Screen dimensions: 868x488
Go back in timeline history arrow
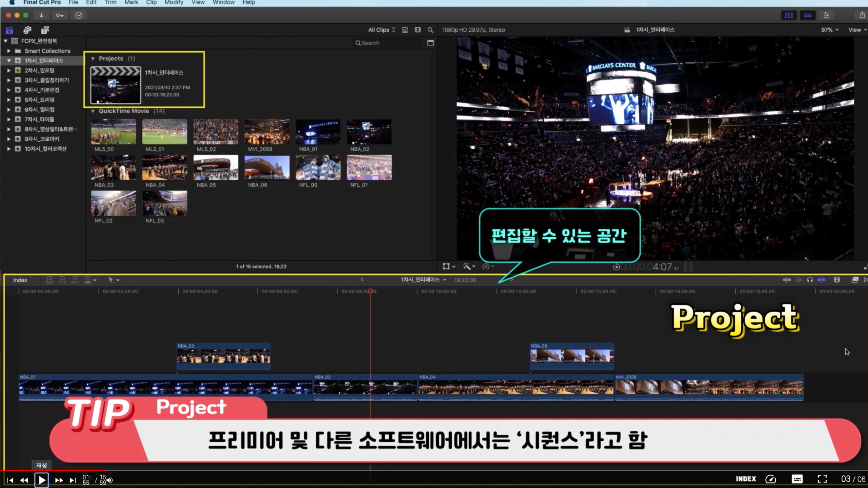click(x=362, y=280)
